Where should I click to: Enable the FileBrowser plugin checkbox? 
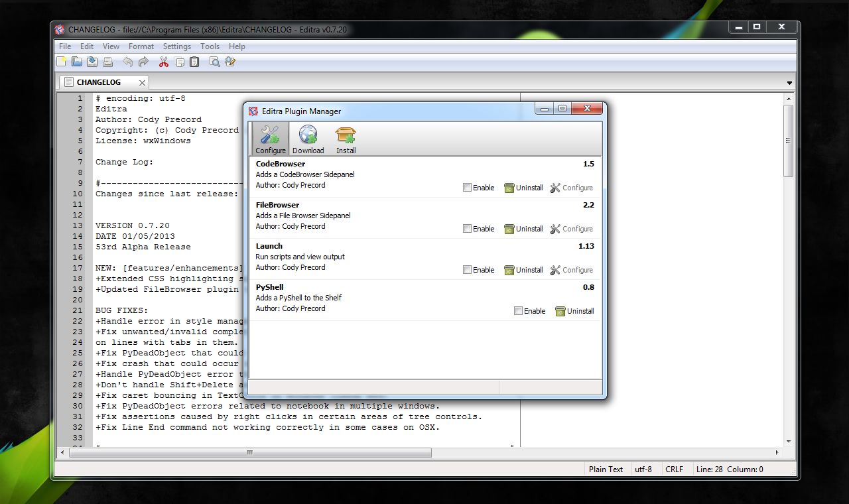click(x=467, y=229)
